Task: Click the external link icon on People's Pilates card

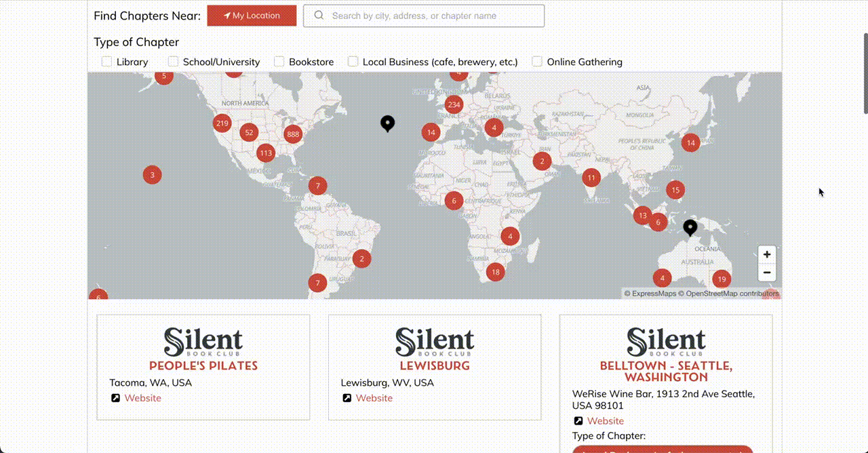Action: pos(115,398)
